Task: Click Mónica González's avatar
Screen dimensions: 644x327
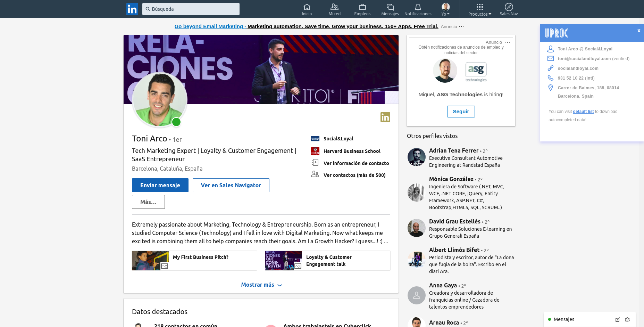Action: pos(417,193)
